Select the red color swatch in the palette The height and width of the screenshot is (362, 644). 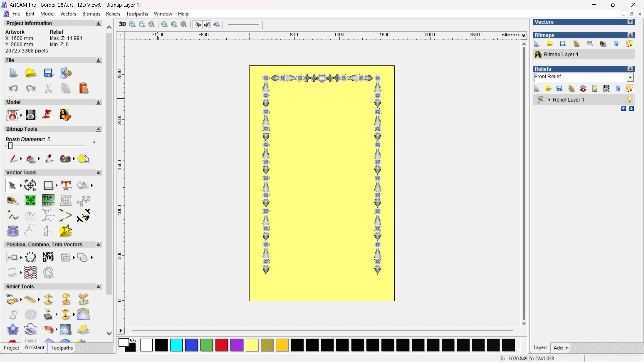pyautogui.click(x=221, y=345)
